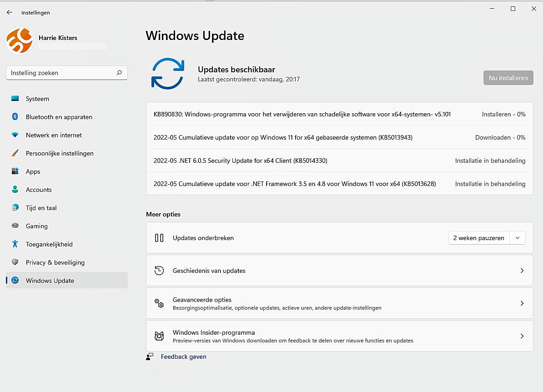Image resolution: width=543 pixels, height=392 pixels.
Task: Click the Feedback geven link
Action: pos(184,357)
